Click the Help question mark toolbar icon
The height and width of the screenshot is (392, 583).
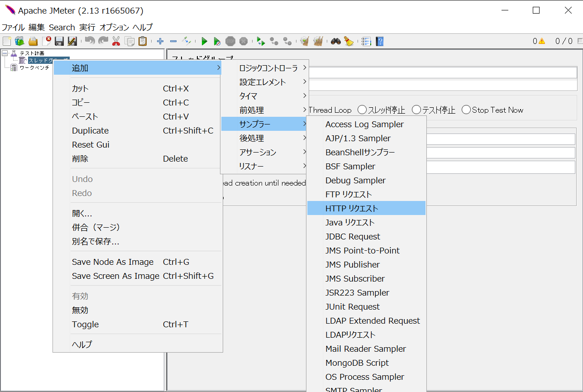click(379, 41)
